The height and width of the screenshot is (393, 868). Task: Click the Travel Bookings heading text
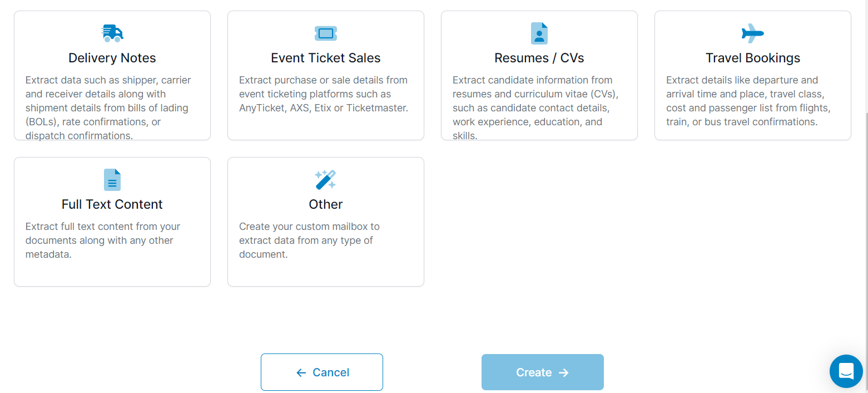click(x=752, y=57)
